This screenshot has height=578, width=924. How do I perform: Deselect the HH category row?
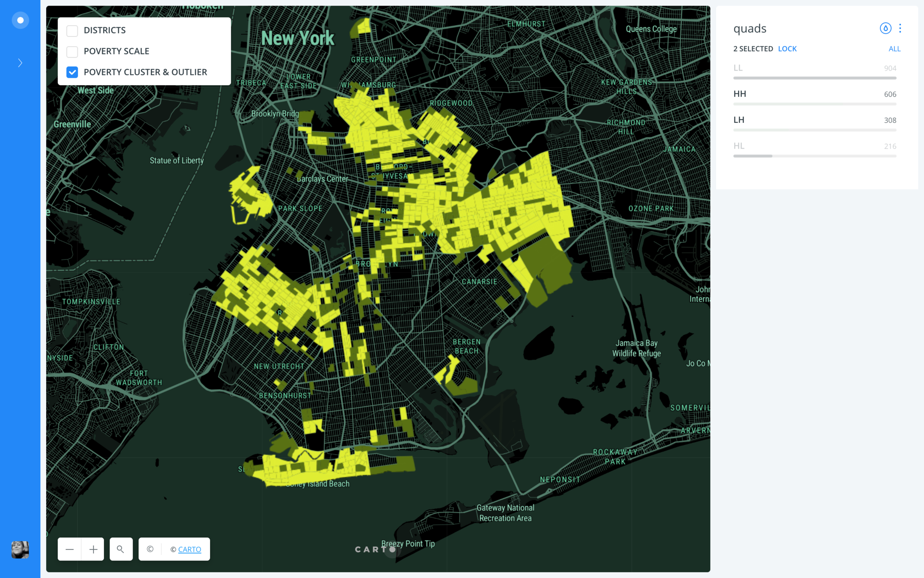click(x=740, y=94)
